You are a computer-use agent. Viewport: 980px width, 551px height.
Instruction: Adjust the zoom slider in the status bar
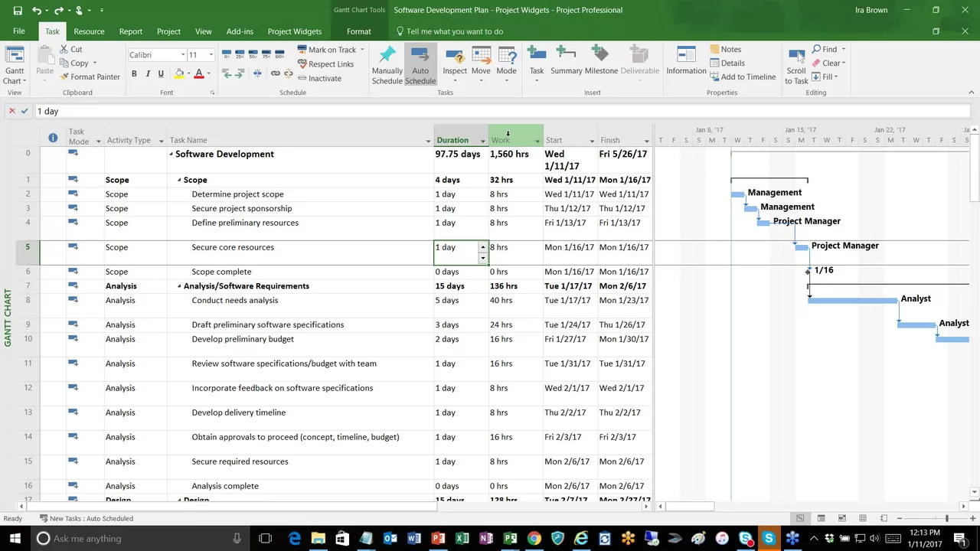click(x=946, y=518)
